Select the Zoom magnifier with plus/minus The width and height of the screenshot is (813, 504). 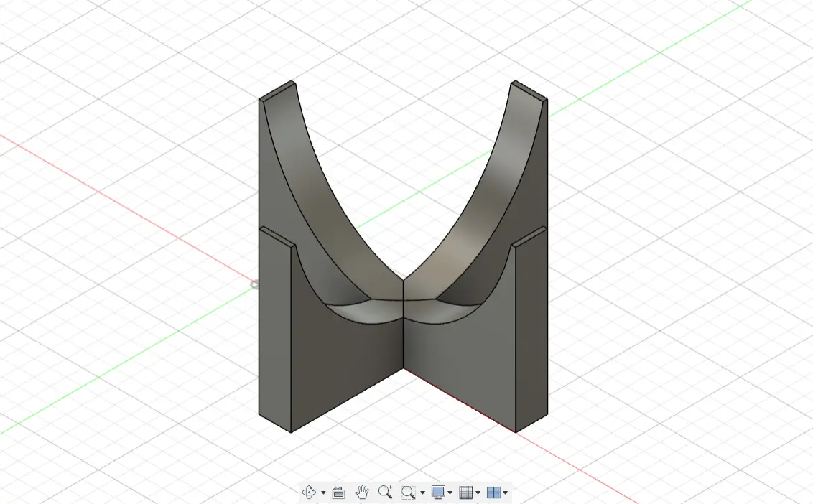coord(385,493)
